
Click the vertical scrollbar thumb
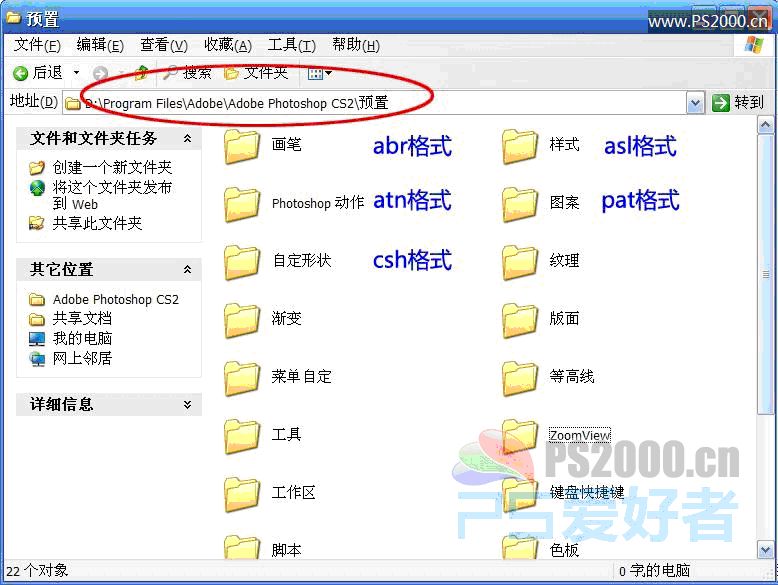point(765,274)
